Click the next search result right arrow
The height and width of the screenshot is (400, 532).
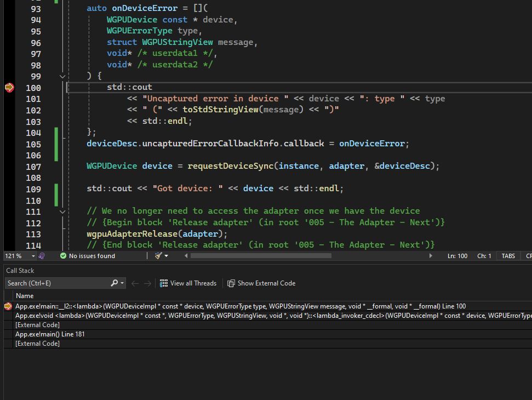point(147,284)
